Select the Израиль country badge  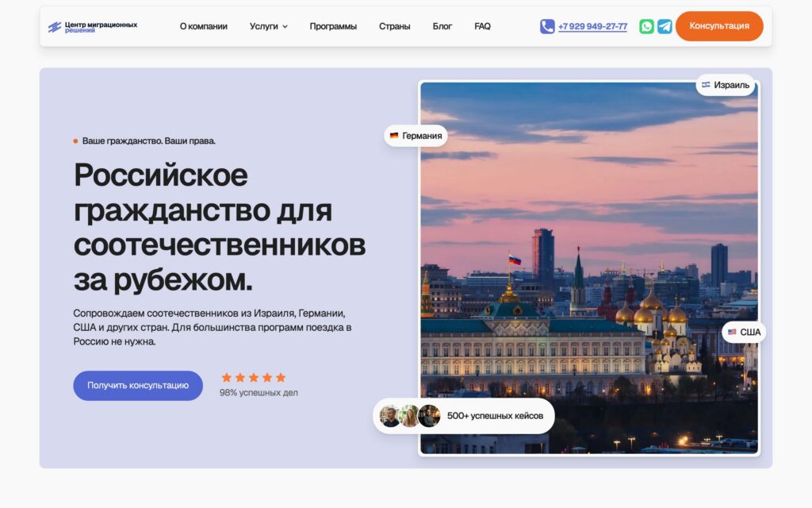725,85
